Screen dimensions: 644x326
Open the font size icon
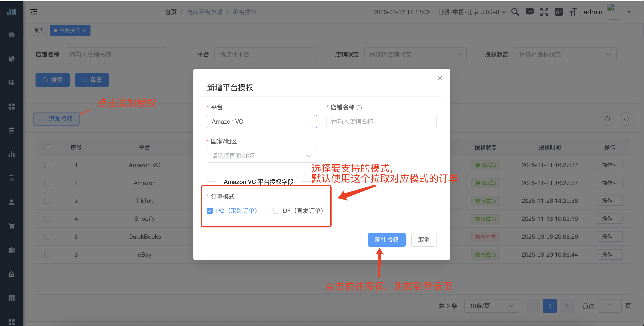573,12
